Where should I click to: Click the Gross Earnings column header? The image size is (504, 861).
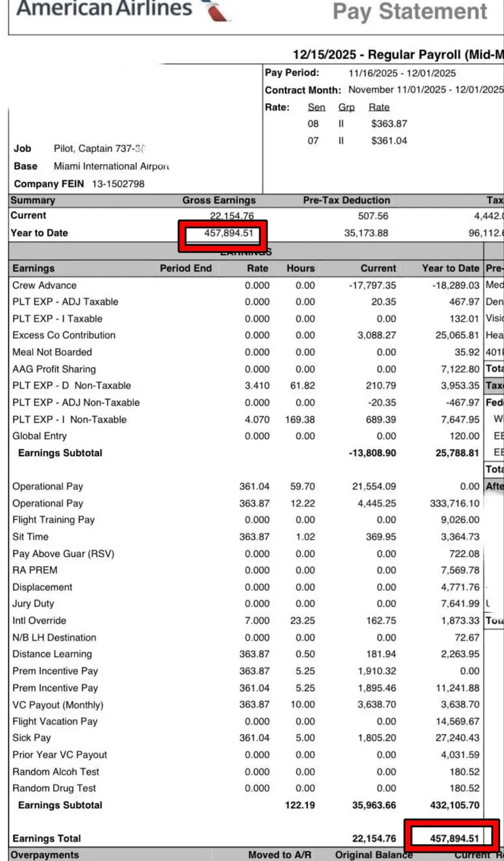[x=219, y=200]
